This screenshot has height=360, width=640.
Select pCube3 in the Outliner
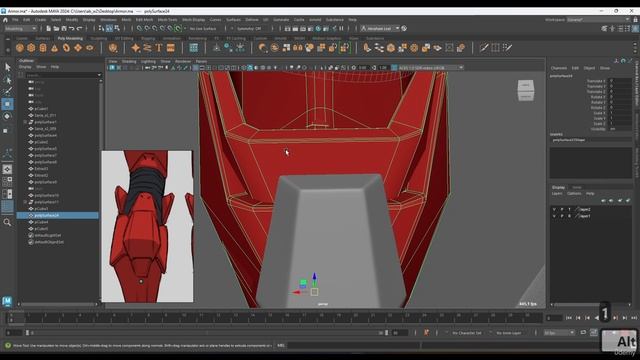41,209
